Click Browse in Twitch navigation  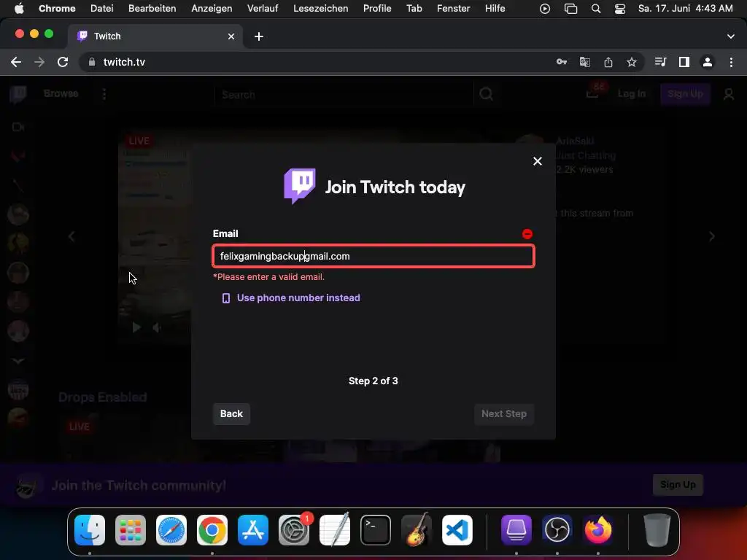tap(61, 93)
